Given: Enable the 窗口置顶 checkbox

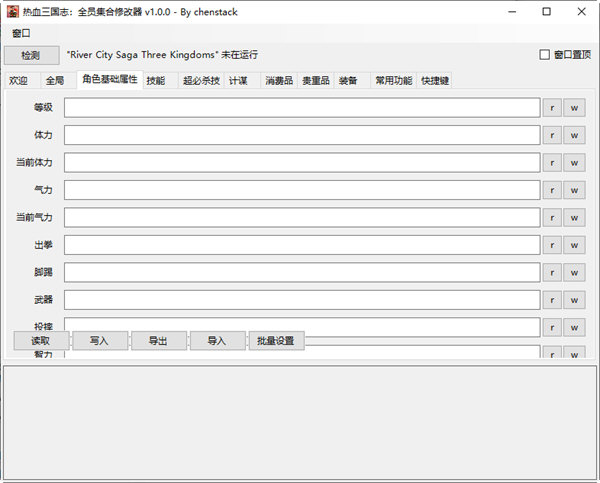Looking at the screenshot, I should (545, 55).
